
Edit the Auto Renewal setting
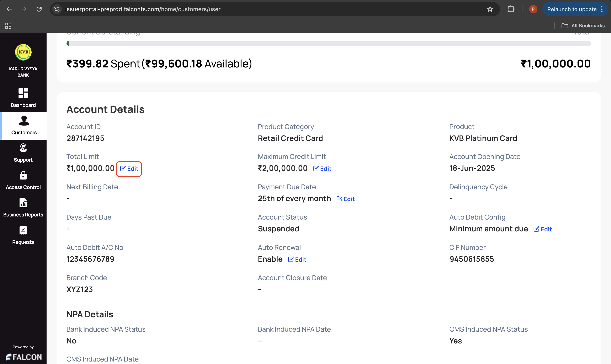point(297,259)
